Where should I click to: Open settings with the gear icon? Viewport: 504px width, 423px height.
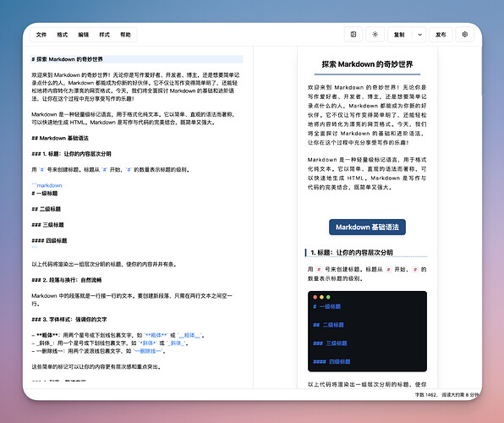click(x=465, y=35)
